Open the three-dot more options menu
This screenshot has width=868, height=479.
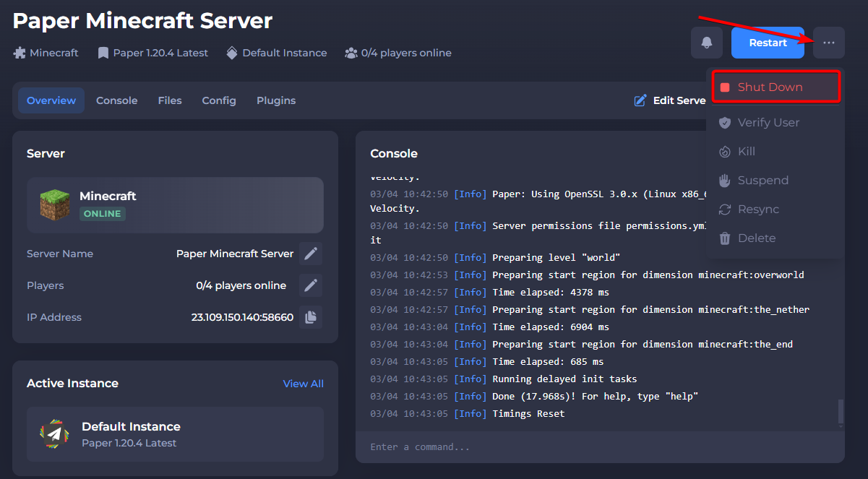828,43
